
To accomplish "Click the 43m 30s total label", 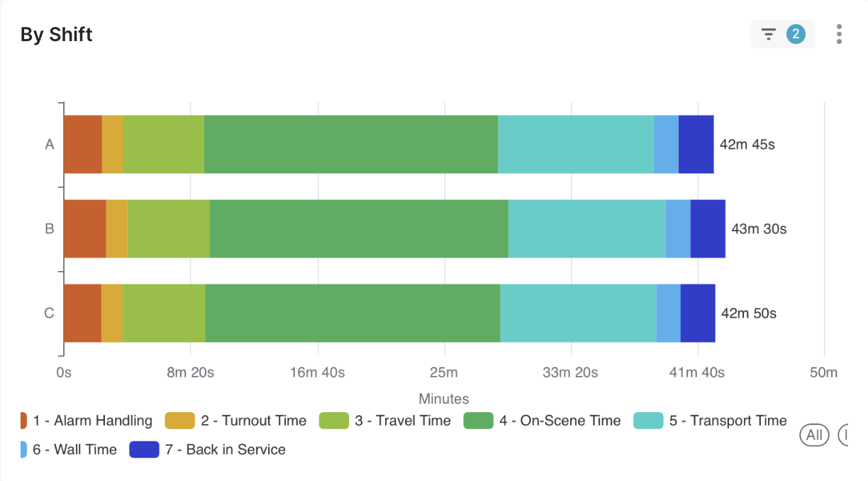I will [759, 229].
